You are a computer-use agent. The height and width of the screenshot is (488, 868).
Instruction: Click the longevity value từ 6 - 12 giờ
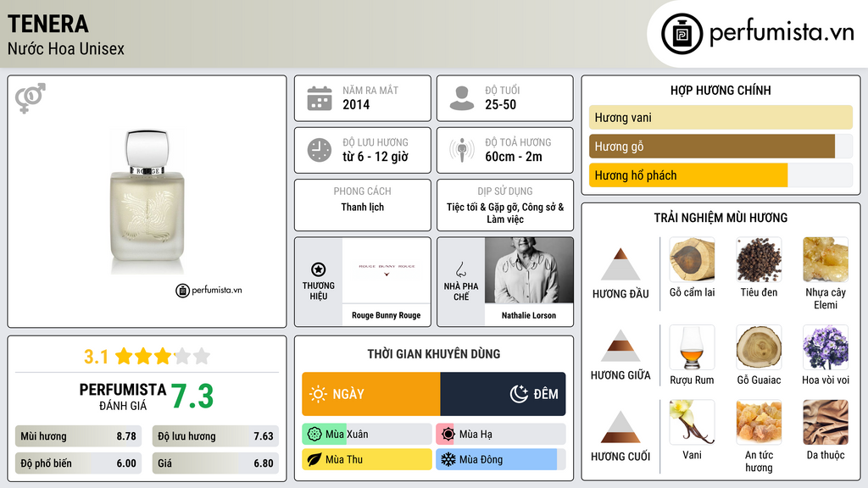pos(376,157)
